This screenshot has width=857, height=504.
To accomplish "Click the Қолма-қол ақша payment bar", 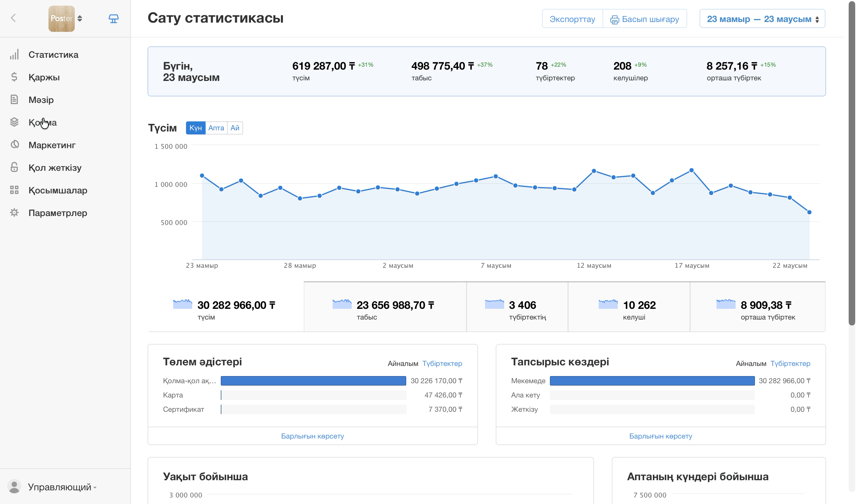I will pyautogui.click(x=314, y=381).
